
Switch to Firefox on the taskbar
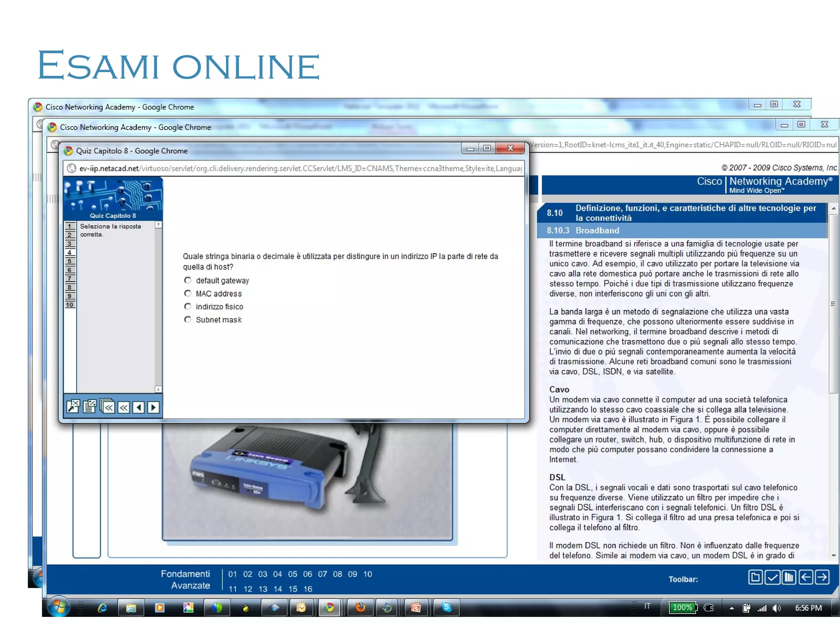pyautogui.click(x=361, y=608)
